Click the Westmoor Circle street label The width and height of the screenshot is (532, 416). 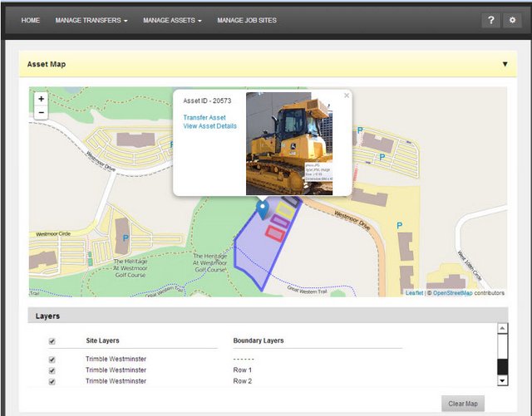coord(53,234)
